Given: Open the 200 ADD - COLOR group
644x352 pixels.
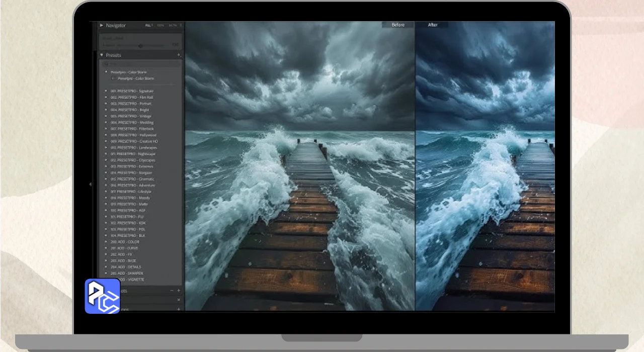Looking at the screenshot, I should click(125, 242).
